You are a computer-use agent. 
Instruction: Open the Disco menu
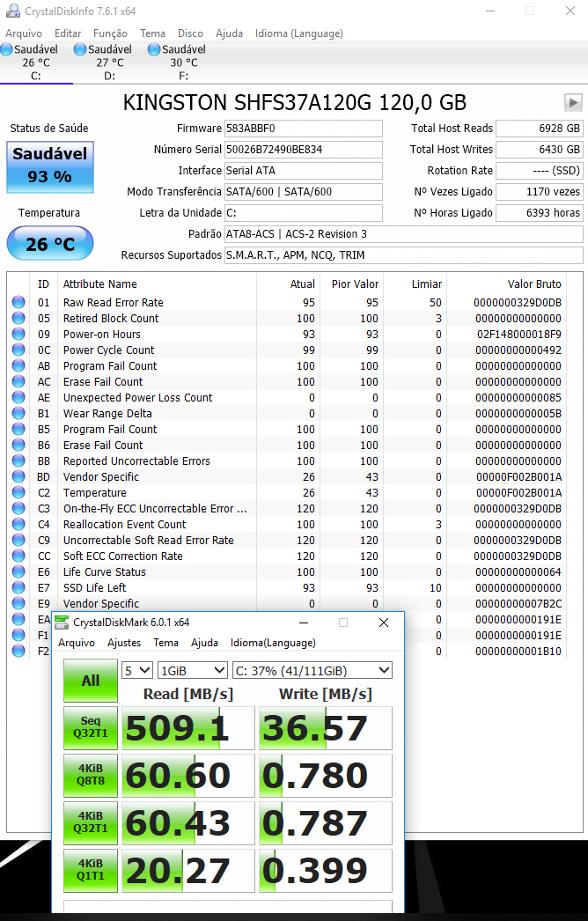[190, 33]
